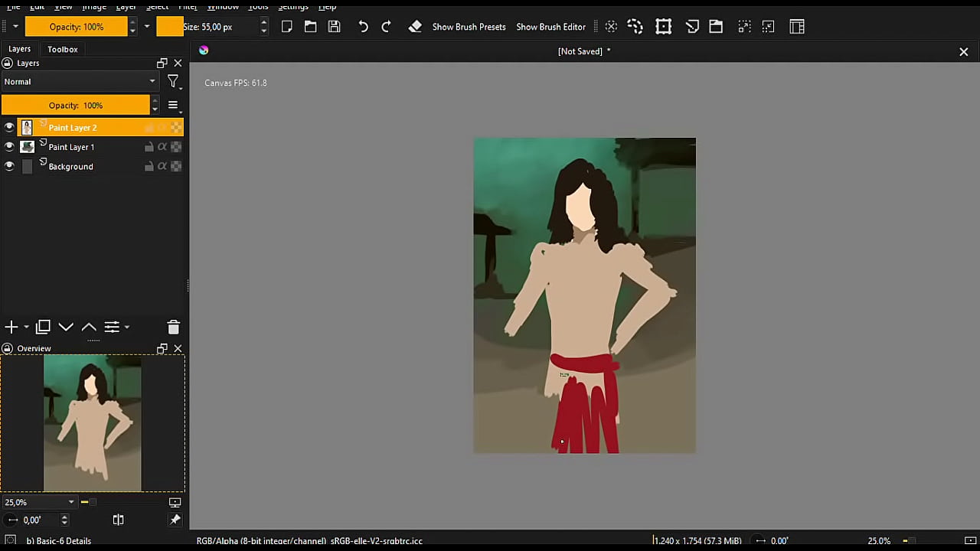Expand the add-layer dropdown next to plus

point(25,327)
